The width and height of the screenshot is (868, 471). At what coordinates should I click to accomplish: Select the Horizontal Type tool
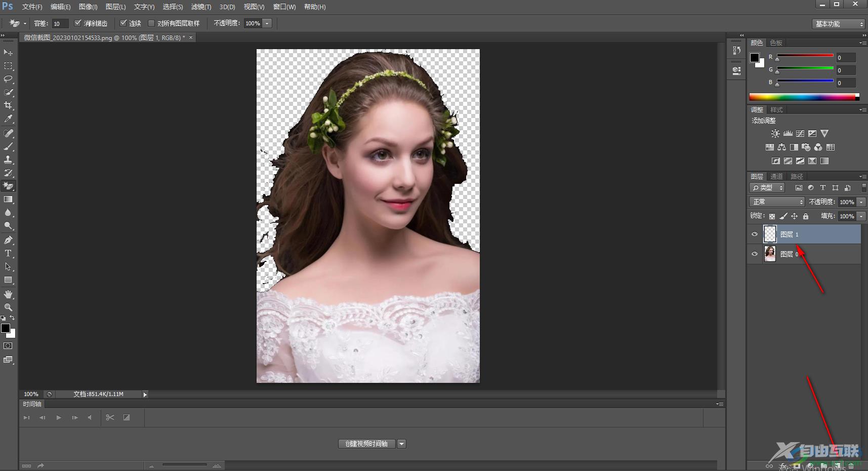(x=8, y=253)
